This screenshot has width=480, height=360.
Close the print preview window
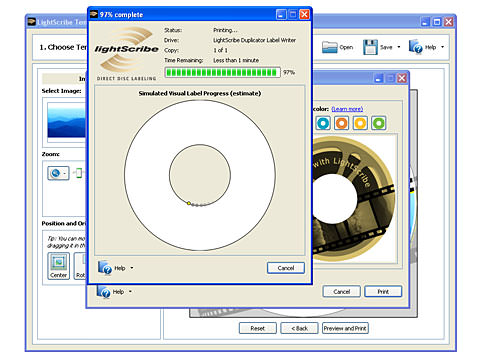pos(402,78)
